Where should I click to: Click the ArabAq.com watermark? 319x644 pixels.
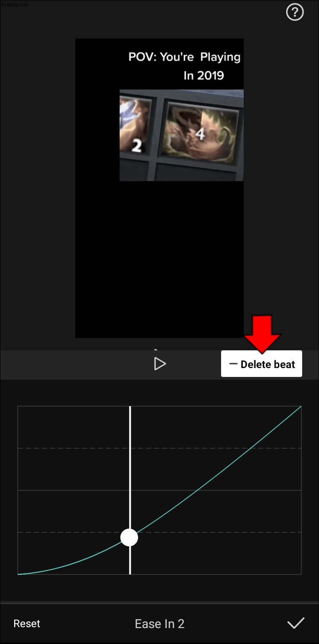(x=14, y=4)
